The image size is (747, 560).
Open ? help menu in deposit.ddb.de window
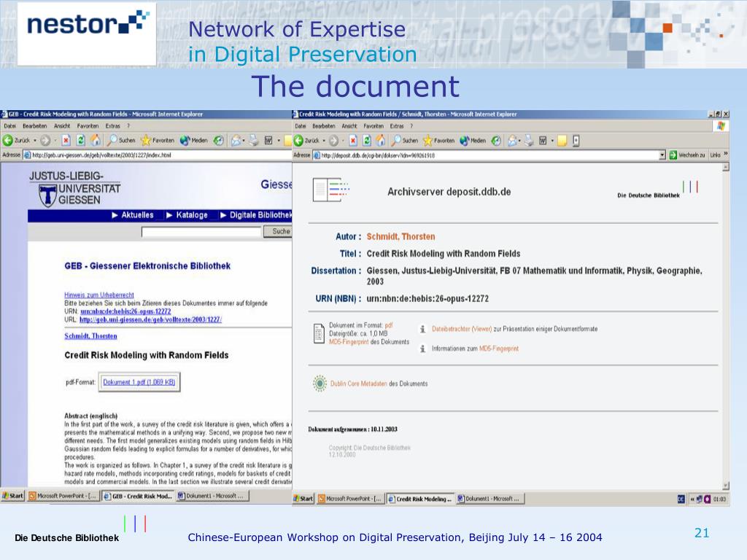coord(411,126)
